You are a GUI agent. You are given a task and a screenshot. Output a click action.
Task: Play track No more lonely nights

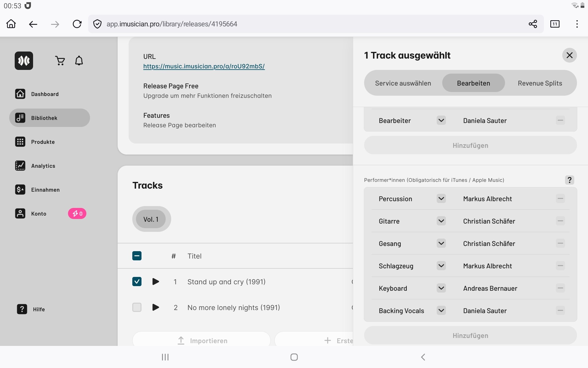[x=156, y=307]
